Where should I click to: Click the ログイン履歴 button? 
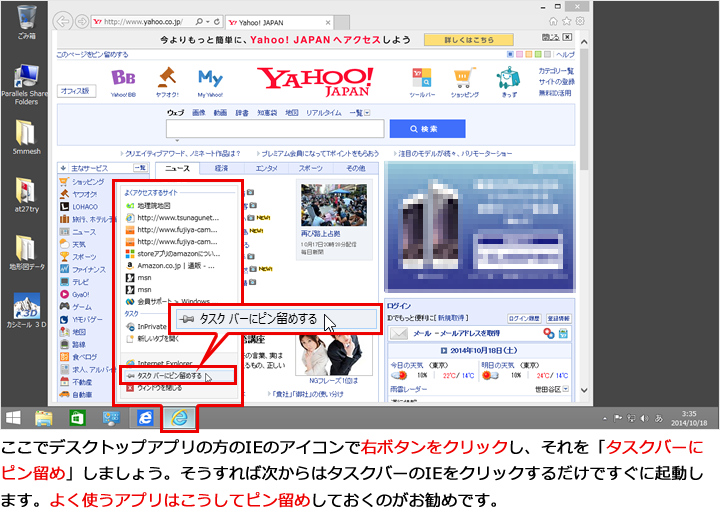click(x=524, y=318)
